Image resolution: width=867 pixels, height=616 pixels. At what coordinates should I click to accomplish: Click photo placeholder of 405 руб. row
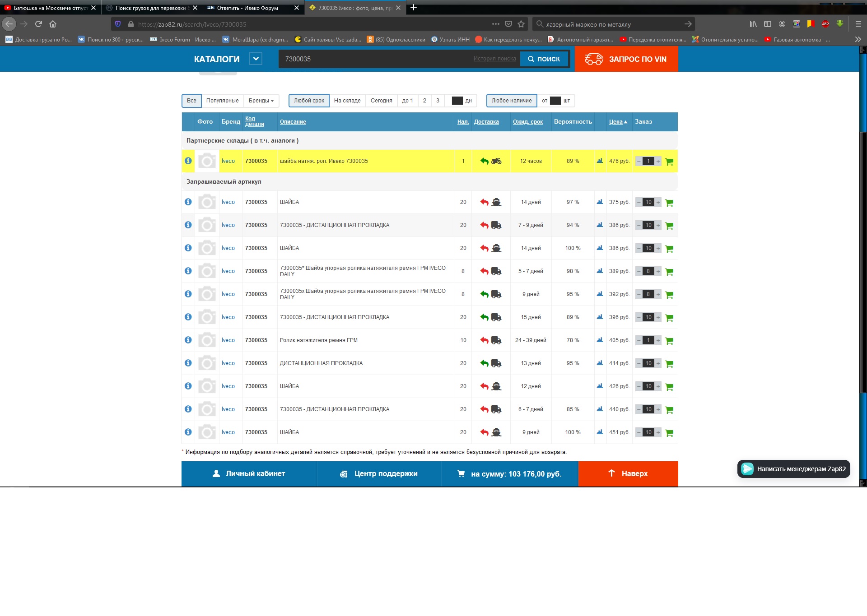pyautogui.click(x=207, y=340)
